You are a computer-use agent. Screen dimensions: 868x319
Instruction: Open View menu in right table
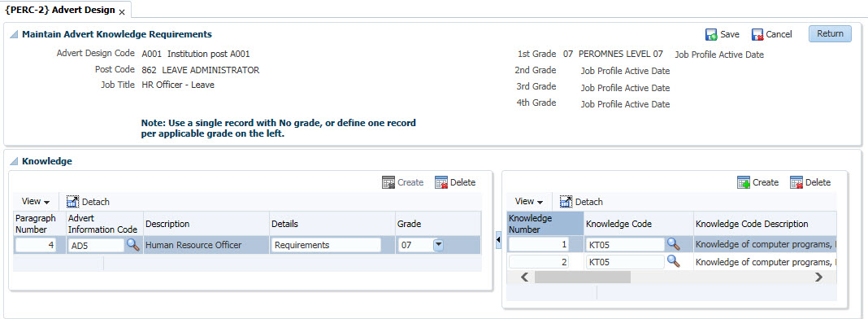point(528,202)
